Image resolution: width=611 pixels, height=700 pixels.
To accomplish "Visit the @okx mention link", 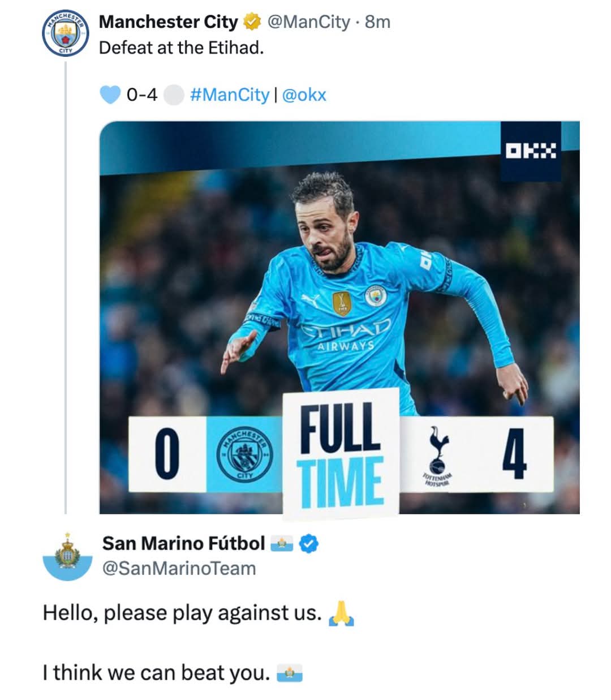I will click(304, 95).
